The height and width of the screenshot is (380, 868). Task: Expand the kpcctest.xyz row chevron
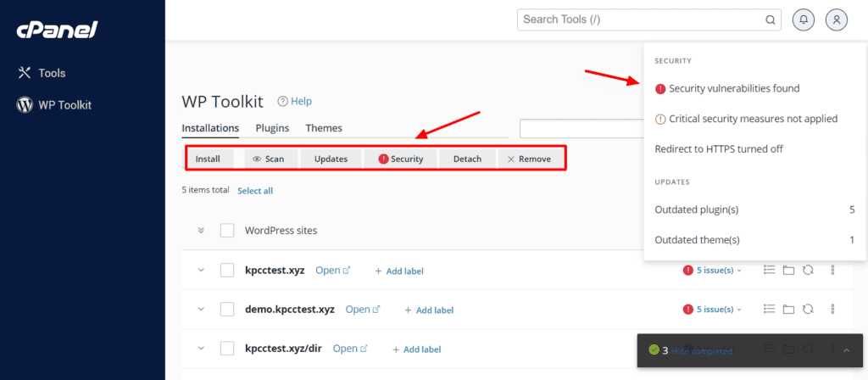202,271
